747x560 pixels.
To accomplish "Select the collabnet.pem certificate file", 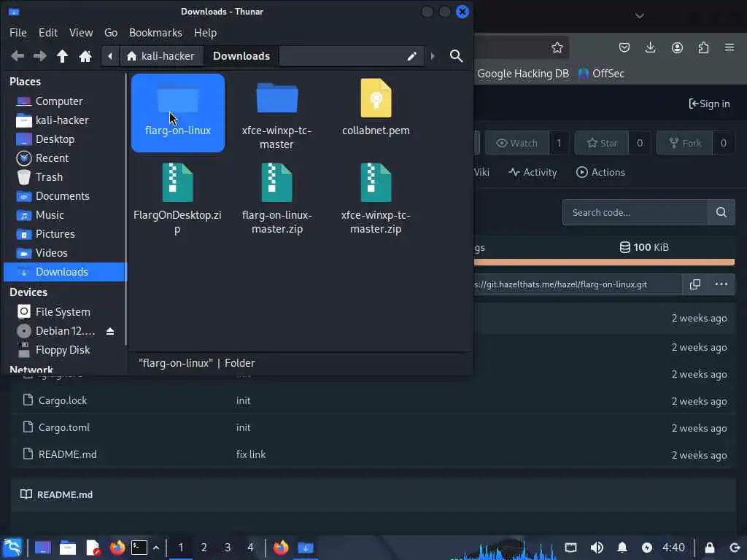I will point(376,108).
